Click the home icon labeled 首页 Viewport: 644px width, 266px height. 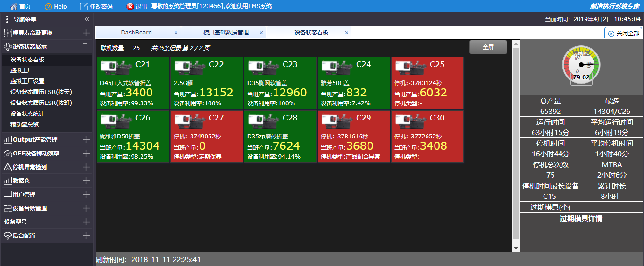(x=14, y=6)
